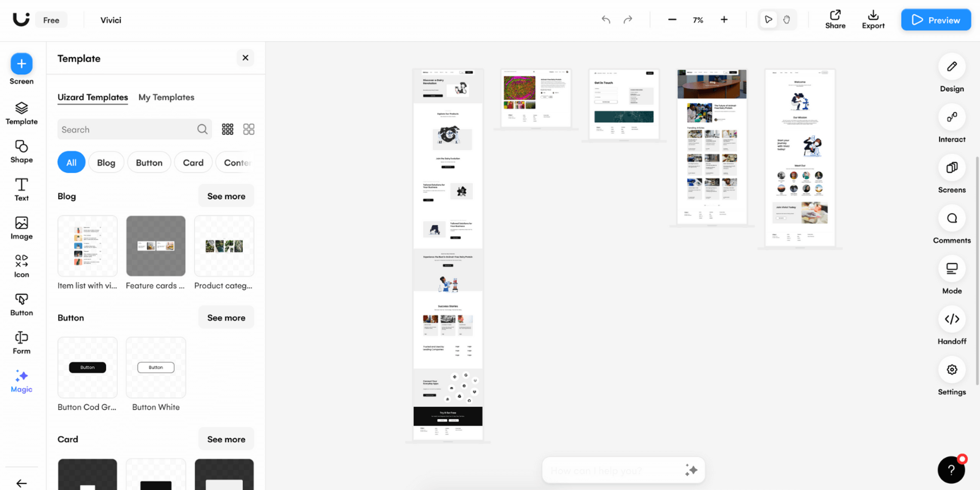Filter templates by Button
Image resolution: width=980 pixels, height=490 pixels.
pyautogui.click(x=149, y=163)
